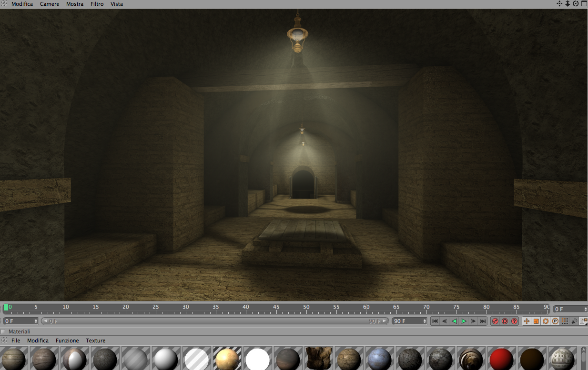Viewport: 588px width, 370px height.
Task: Open Modifica menu in the Materiali panel
Action: click(38, 340)
